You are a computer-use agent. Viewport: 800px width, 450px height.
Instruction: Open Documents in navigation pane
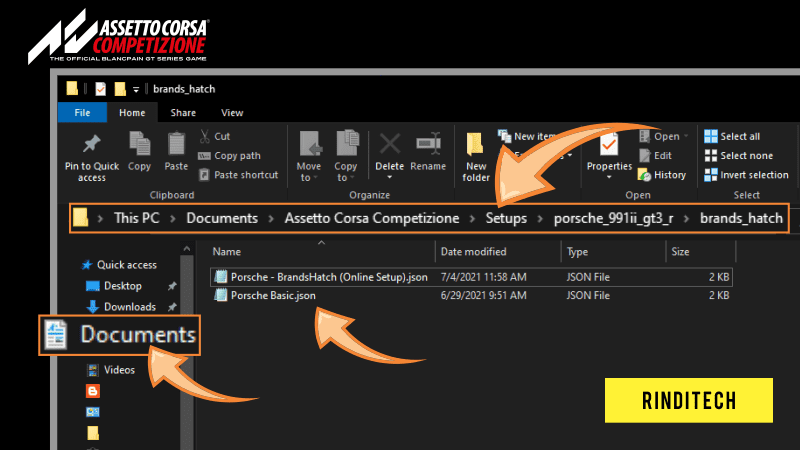point(119,335)
